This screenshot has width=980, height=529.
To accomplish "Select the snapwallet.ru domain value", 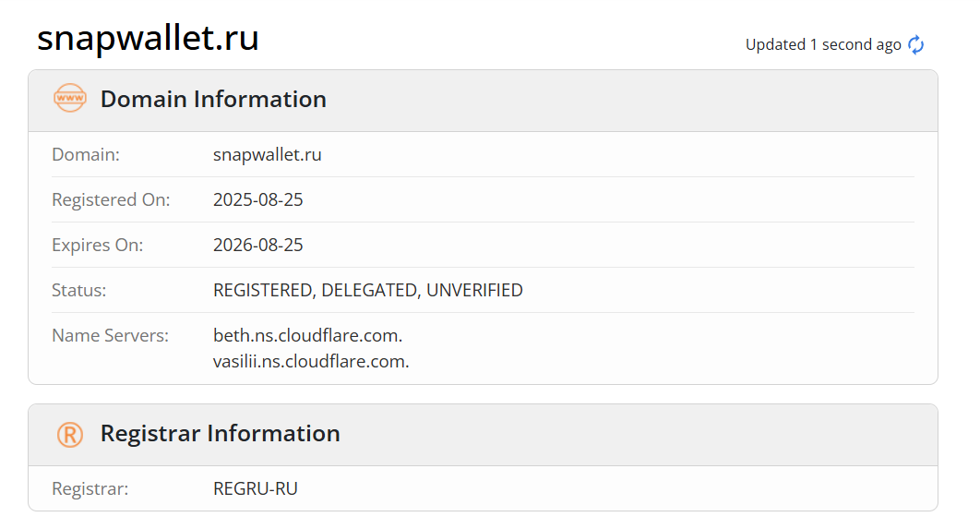I will click(x=267, y=154).
